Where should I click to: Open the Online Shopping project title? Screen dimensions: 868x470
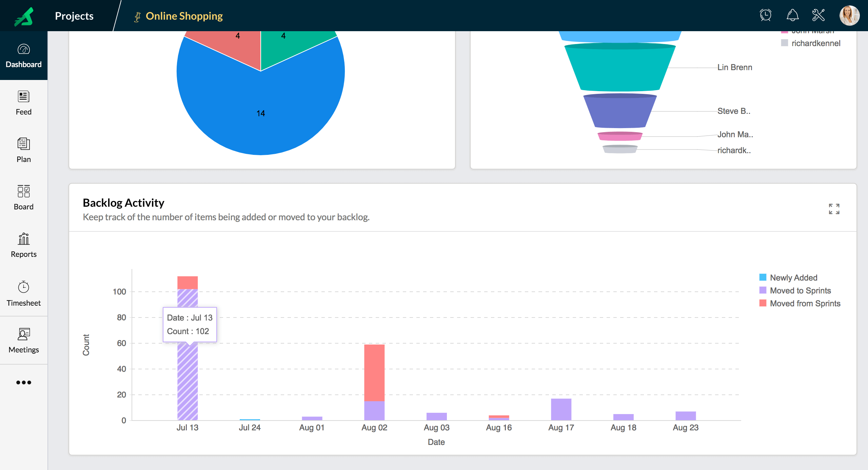click(184, 16)
